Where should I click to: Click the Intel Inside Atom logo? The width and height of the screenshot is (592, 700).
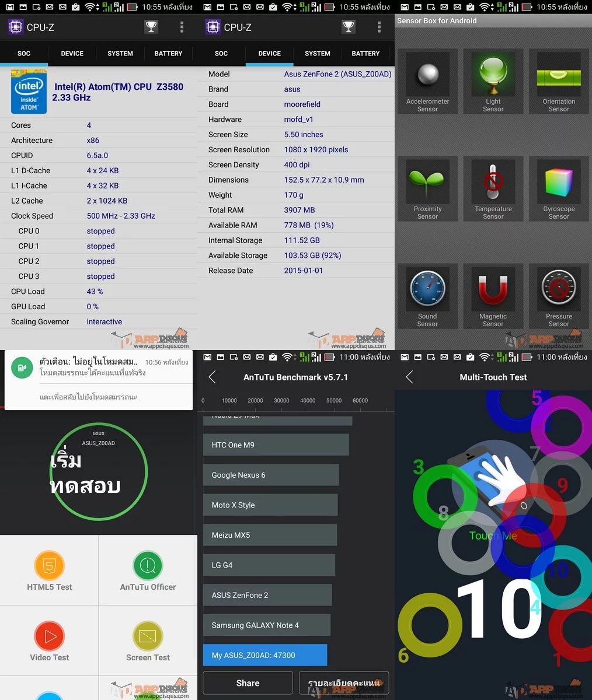[29, 92]
